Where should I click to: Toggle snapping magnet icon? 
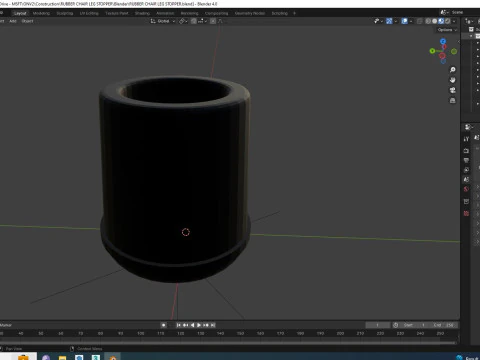pos(194,21)
